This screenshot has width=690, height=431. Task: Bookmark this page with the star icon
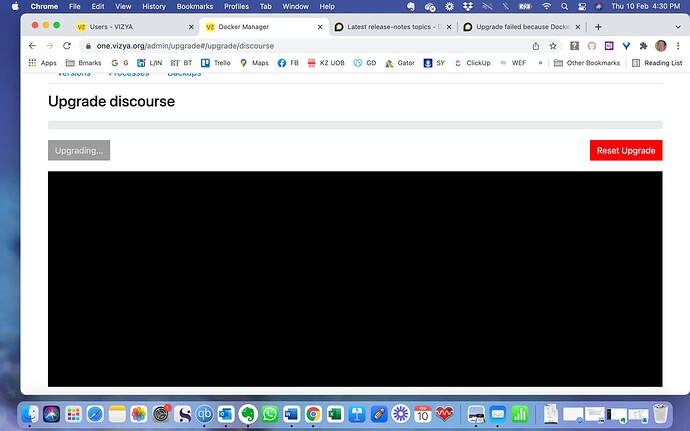pyautogui.click(x=553, y=46)
